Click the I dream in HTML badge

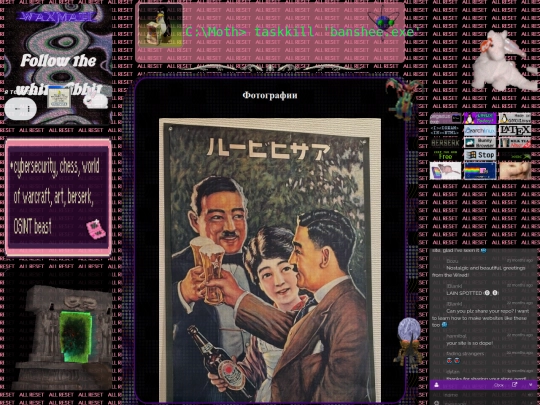(445, 131)
